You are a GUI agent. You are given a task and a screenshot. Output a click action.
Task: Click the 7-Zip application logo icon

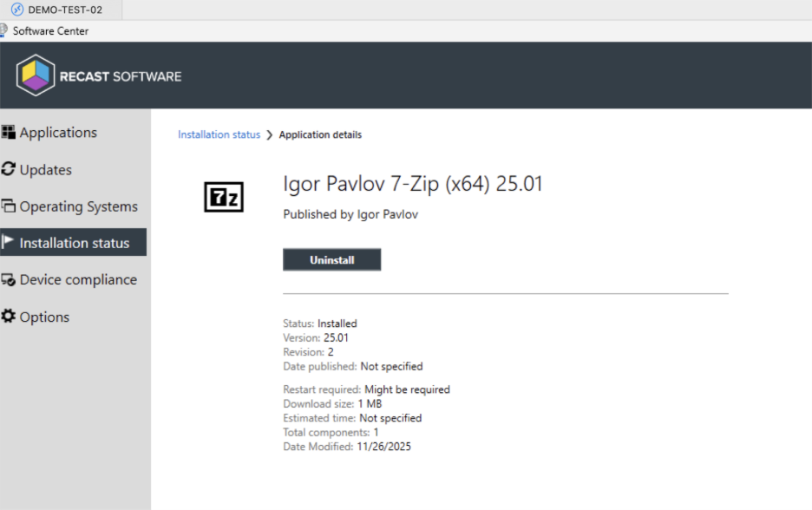click(x=223, y=197)
